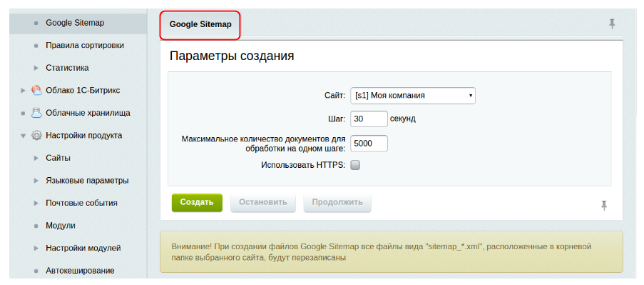Viewport: 644px width, 285px height.
Task: Open Модули menu item
Action: pos(61,226)
